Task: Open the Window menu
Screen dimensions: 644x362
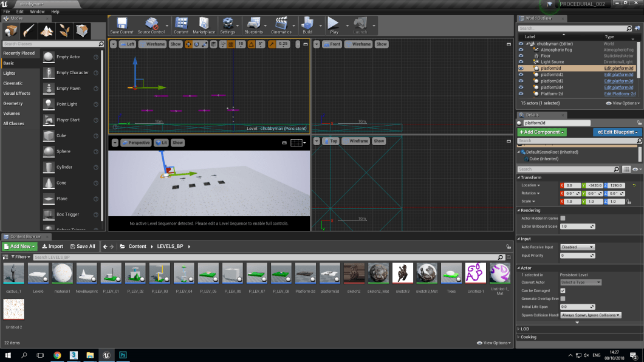Action: click(37, 12)
